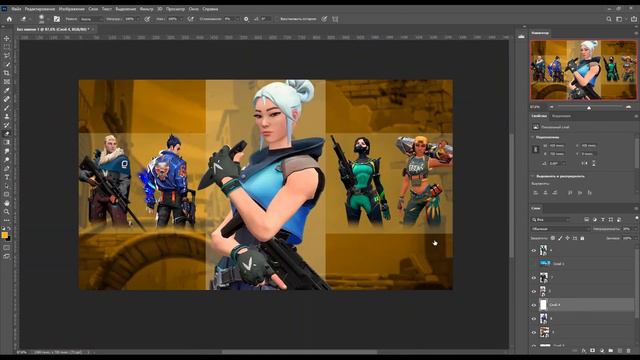Click the Navigator preview thumbnail

point(583,70)
